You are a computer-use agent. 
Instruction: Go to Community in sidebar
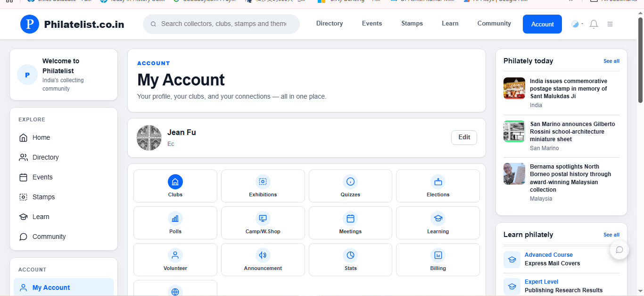pos(64,237)
